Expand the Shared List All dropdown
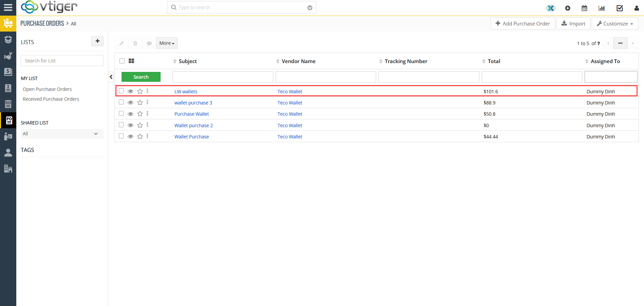The image size is (644, 306). tap(62, 134)
